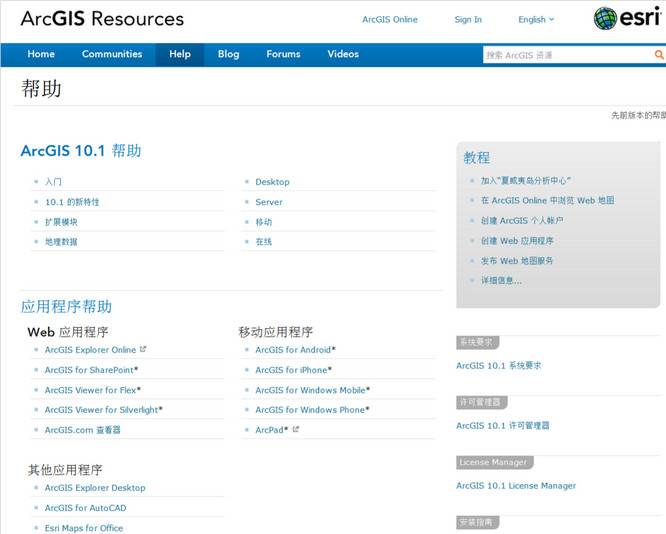
Task: Click the Sign In link
Action: tap(468, 20)
